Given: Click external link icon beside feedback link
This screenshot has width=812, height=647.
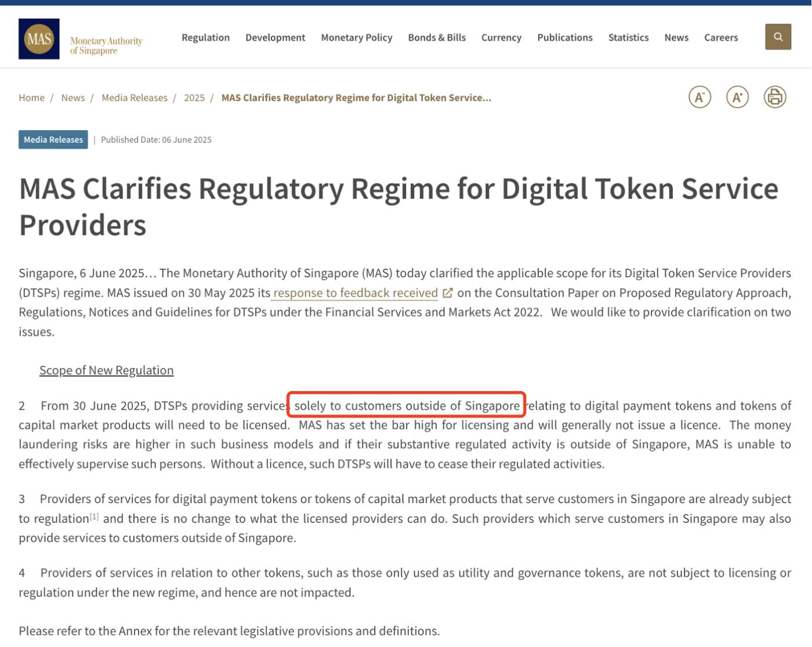Looking at the screenshot, I should tap(448, 293).
